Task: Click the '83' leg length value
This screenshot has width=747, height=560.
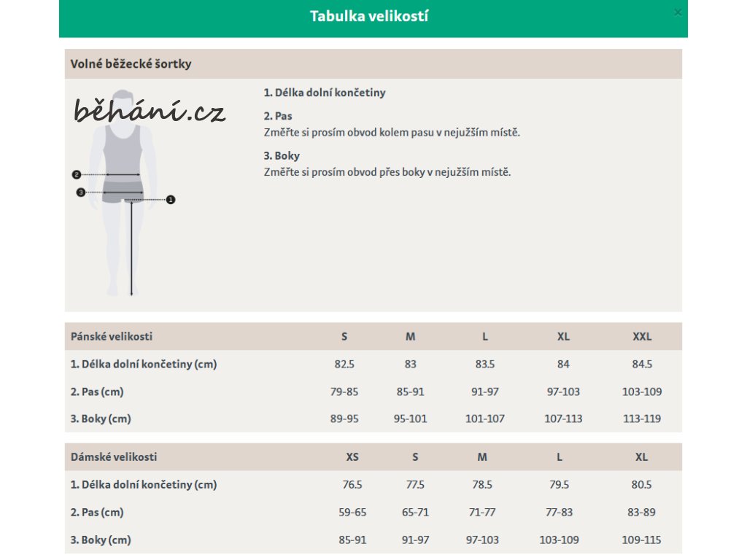Action: 410,365
